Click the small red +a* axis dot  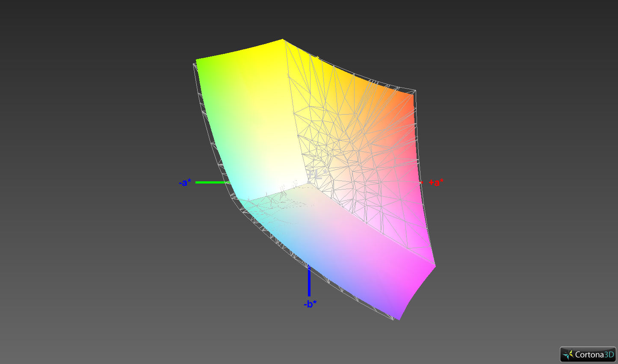tap(422, 183)
